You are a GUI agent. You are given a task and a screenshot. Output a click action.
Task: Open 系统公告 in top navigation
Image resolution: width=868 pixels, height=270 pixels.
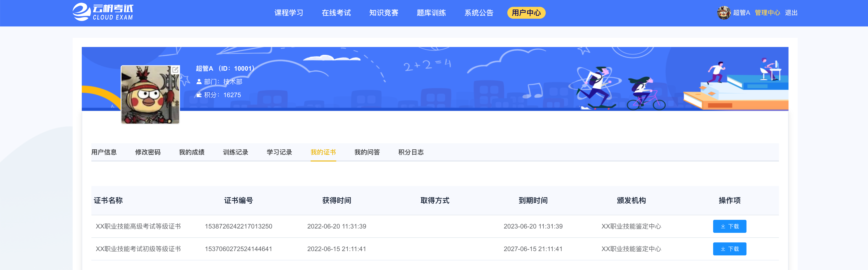(479, 13)
